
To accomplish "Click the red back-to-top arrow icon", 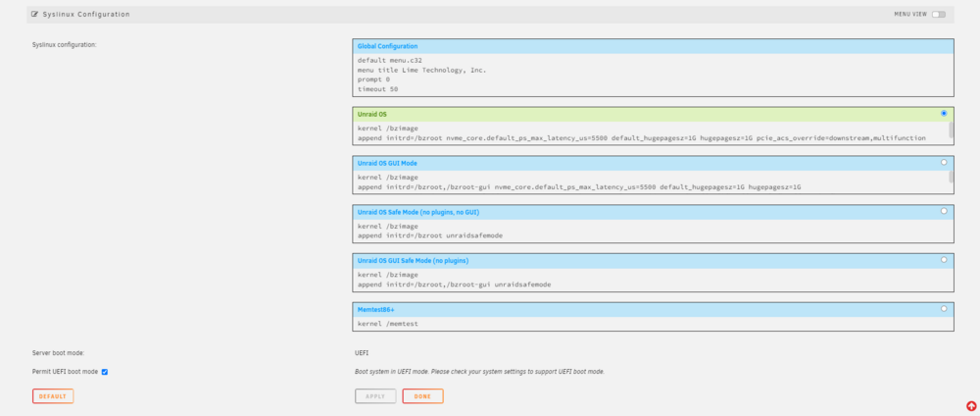I will coord(970,406).
